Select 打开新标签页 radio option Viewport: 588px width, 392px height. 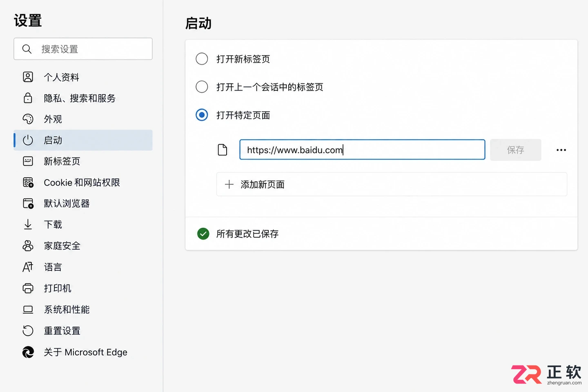[202, 59]
